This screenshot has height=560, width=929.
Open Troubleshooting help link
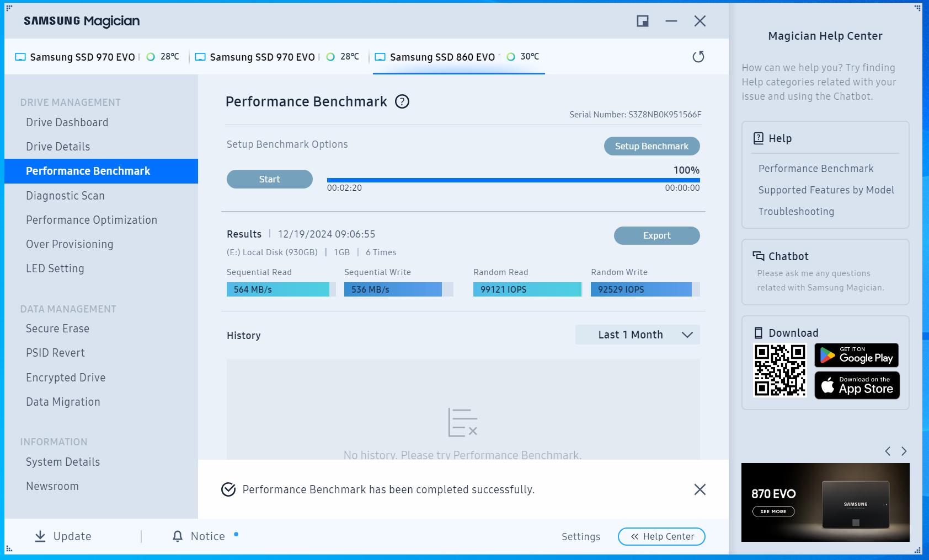796,212
